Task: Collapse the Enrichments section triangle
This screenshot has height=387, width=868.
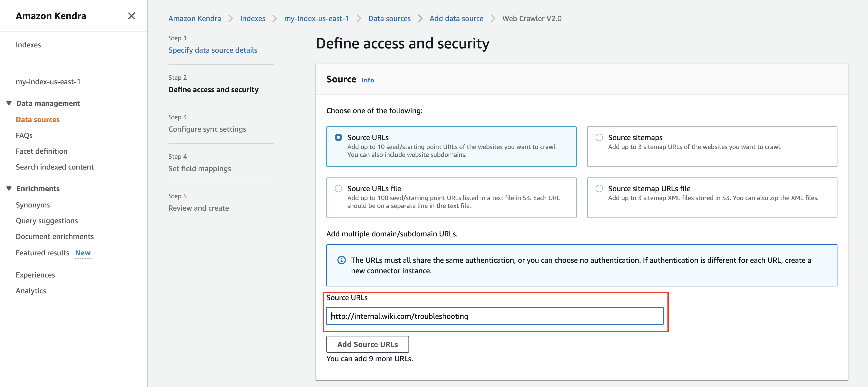Action: [x=9, y=188]
